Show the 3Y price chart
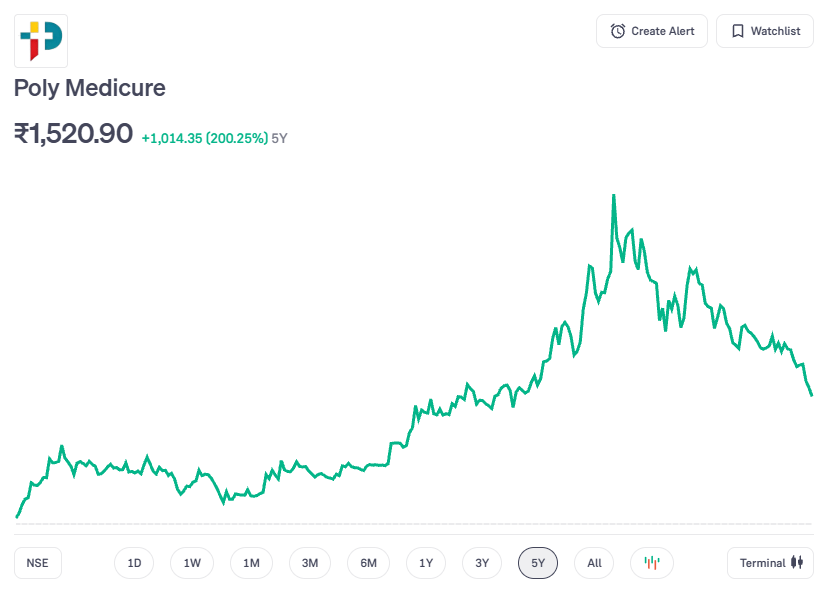The image size is (828, 609). click(x=482, y=563)
